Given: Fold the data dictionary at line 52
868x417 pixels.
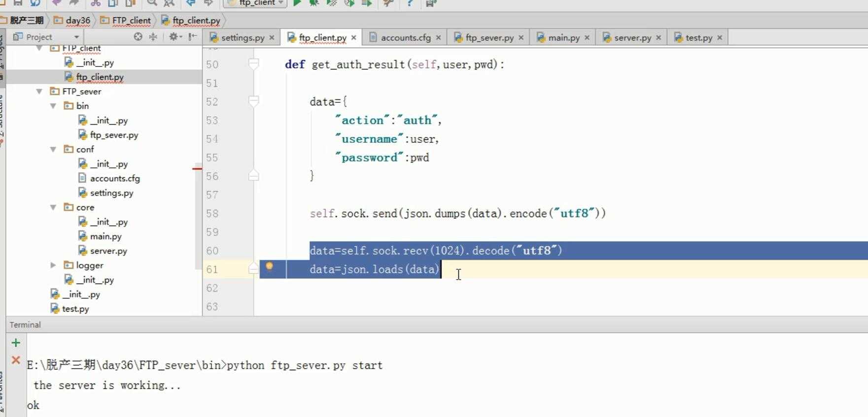Looking at the screenshot, I should point(254,101).
